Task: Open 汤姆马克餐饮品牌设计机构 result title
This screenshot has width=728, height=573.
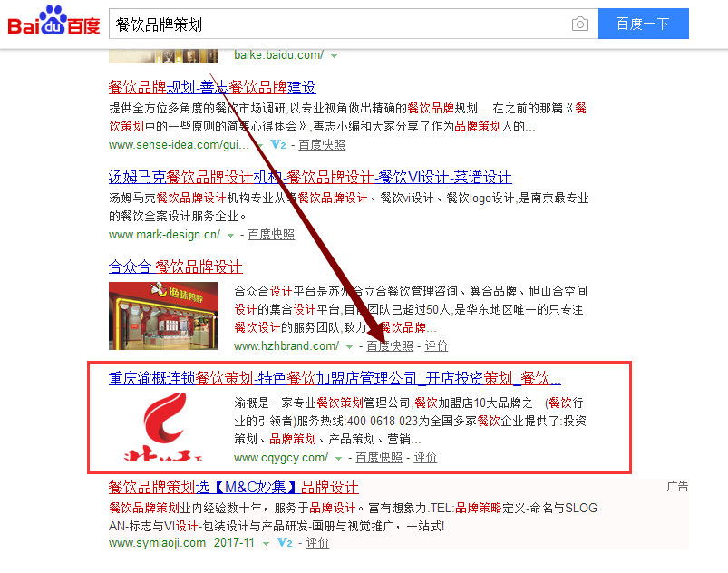Action: (x=310, y=177)
